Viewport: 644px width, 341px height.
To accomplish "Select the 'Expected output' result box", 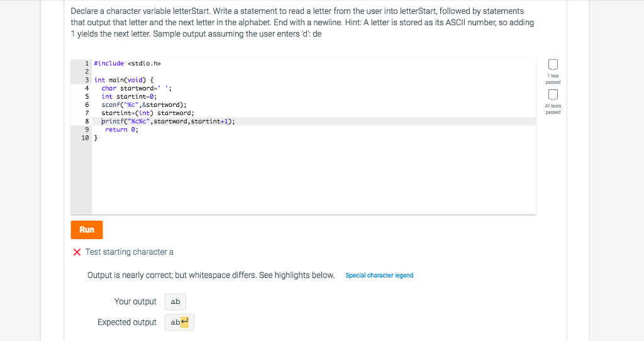I will [179, 322].
